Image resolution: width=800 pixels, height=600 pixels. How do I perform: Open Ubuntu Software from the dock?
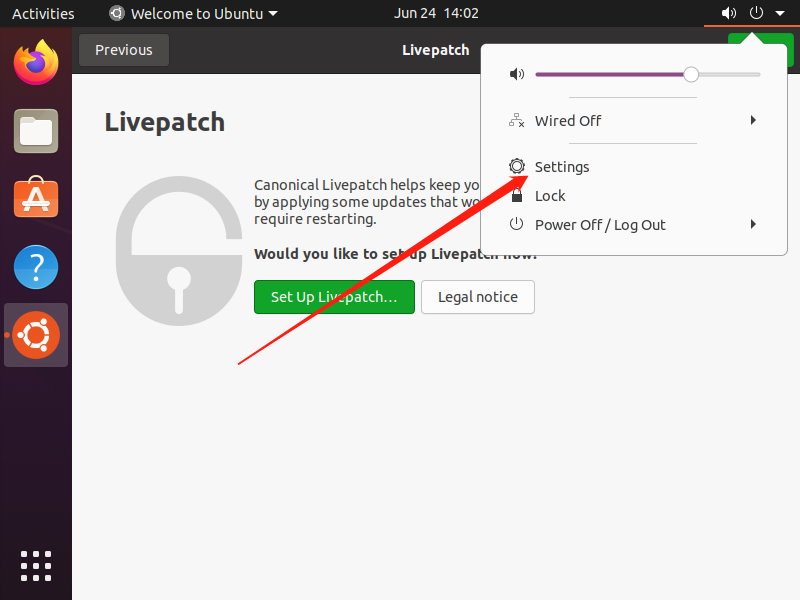coord(36,199)
